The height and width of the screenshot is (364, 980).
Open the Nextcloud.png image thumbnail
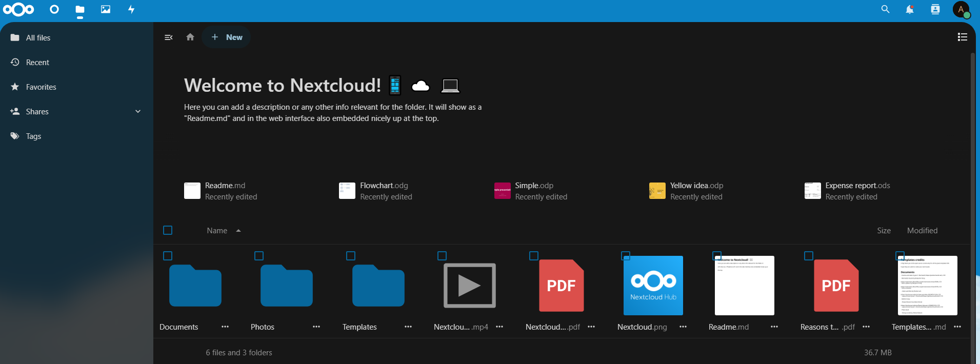[x=653, y=286]
